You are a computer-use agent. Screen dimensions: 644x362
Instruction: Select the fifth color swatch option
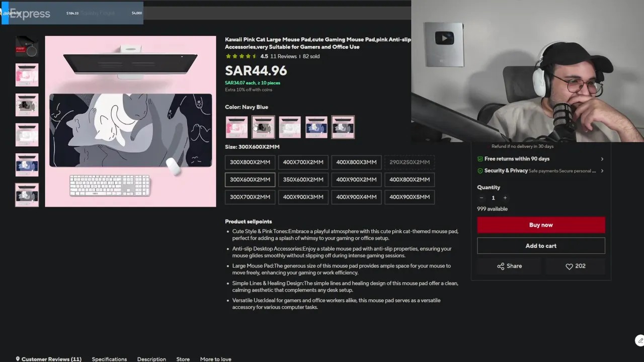[x=343, y=127]
